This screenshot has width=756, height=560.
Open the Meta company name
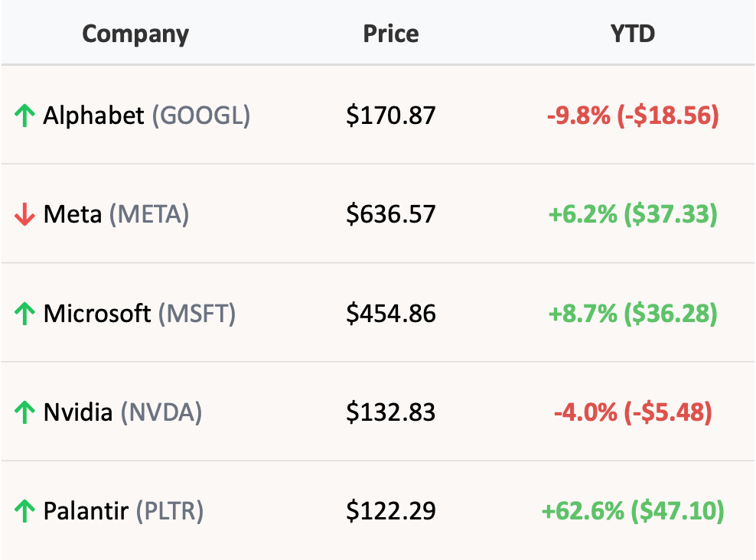73,215
